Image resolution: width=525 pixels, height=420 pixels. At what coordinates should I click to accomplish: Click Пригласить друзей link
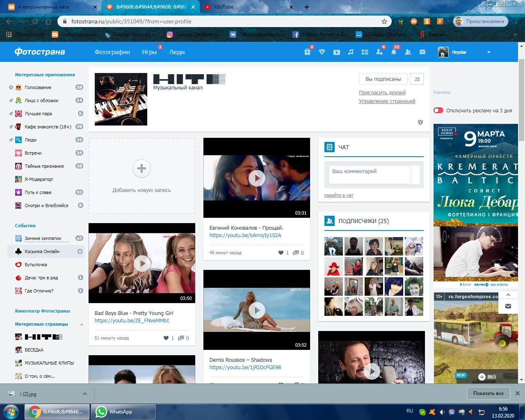pyautogui.click(x=382, y=93)
